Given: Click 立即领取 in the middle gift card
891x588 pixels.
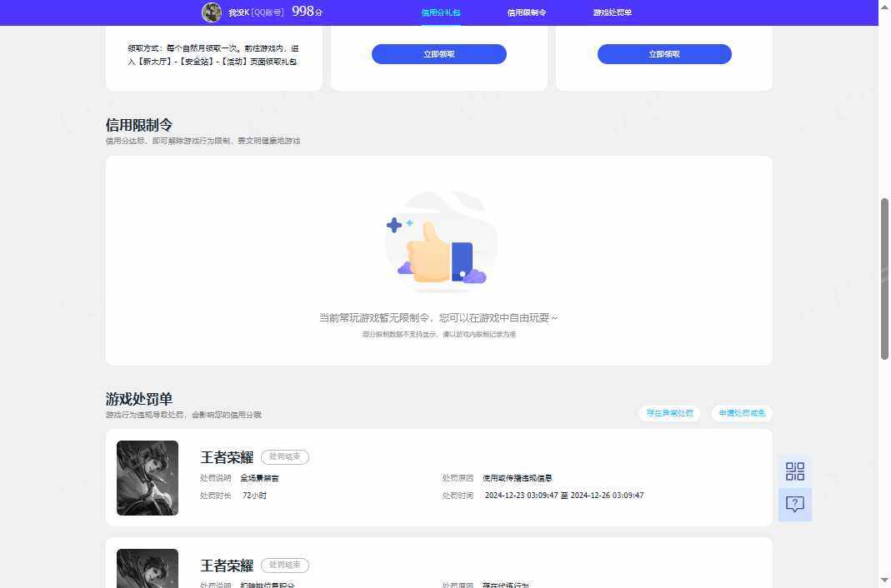Looking at the screenshot, I should (x=438, y=54).
